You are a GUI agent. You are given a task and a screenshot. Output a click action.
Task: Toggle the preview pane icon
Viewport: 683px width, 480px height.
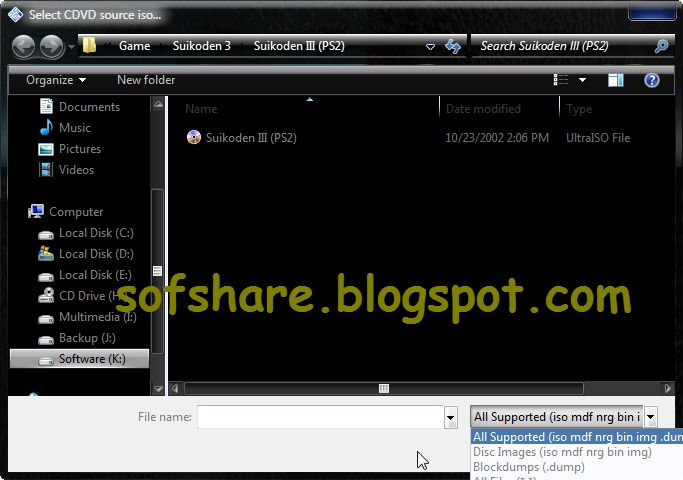point(615,80)
